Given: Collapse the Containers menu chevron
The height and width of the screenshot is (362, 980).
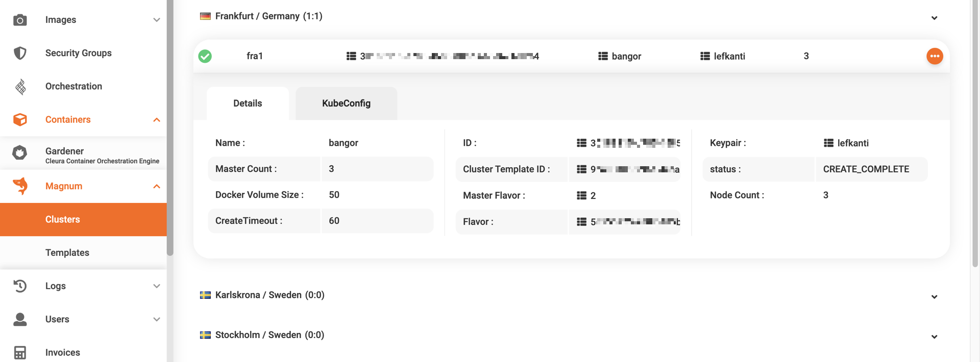Looking at the screenshot, I should (157, 120).
